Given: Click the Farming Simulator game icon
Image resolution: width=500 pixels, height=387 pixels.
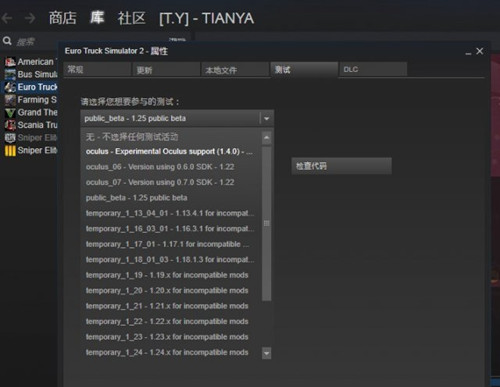Looking at the screenshot, I should click(x=10, y=100).
